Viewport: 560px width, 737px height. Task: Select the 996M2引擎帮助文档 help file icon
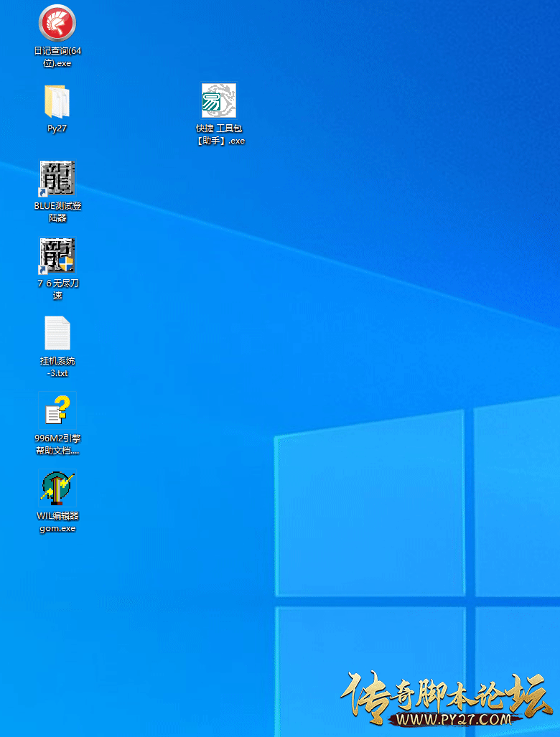(x=57, y=410)
